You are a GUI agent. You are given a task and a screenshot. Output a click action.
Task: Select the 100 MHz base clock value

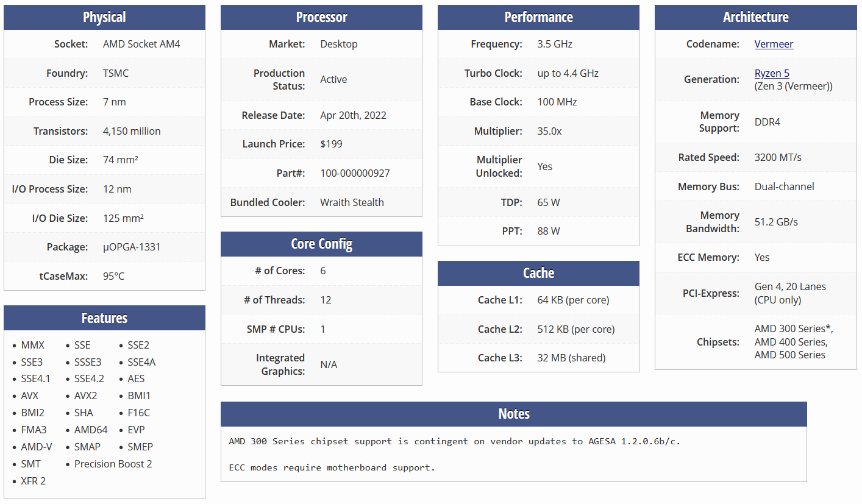click(x=557, y=102)
